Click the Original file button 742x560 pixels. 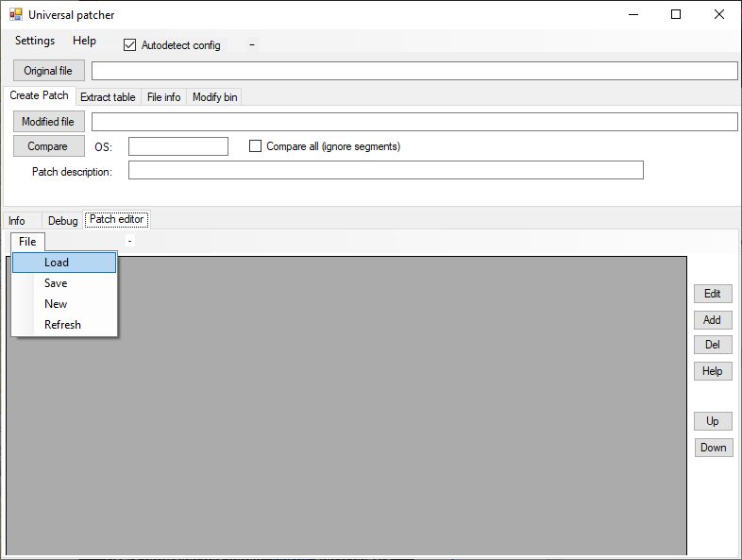pyautogui.click(x=49, y=71)
